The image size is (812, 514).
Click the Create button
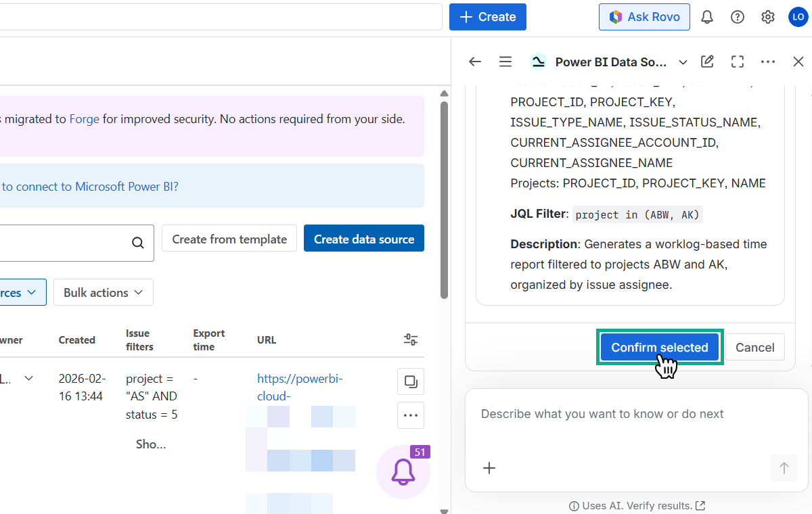[x=488, y=17]
